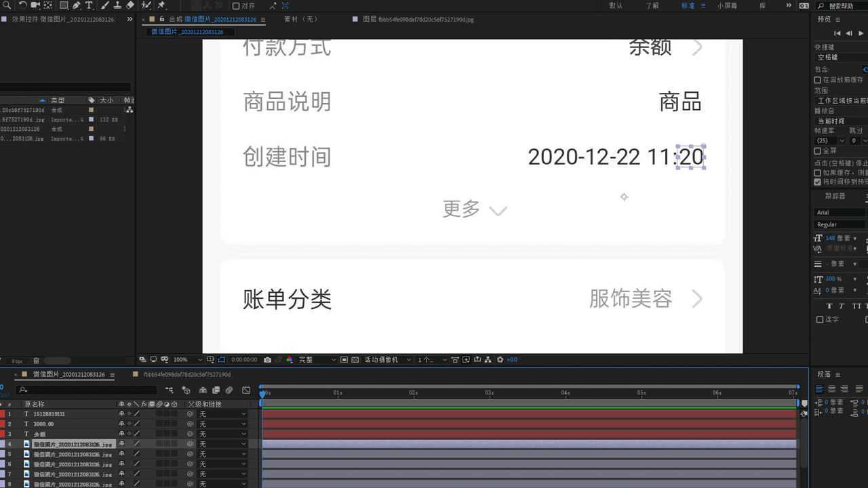
Task: Open the view layout 1个 dropdown
Action: 432,360
